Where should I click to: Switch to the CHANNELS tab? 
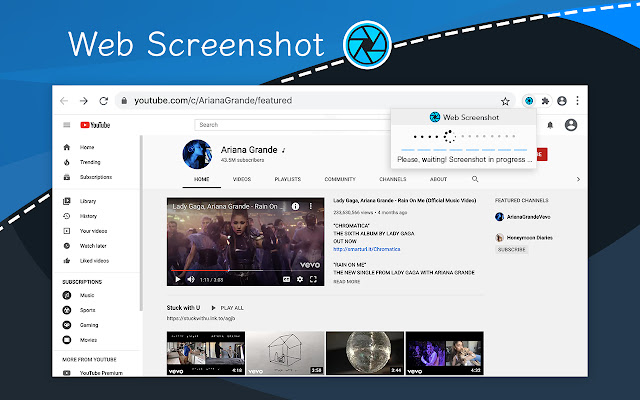pyautogui.click(x=393, y=179)
